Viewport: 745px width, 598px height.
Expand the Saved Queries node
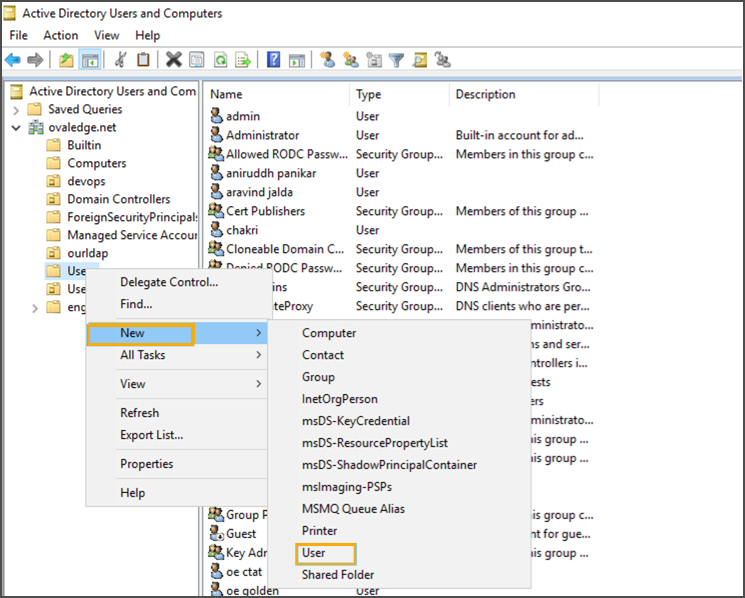tap(16, 110)
